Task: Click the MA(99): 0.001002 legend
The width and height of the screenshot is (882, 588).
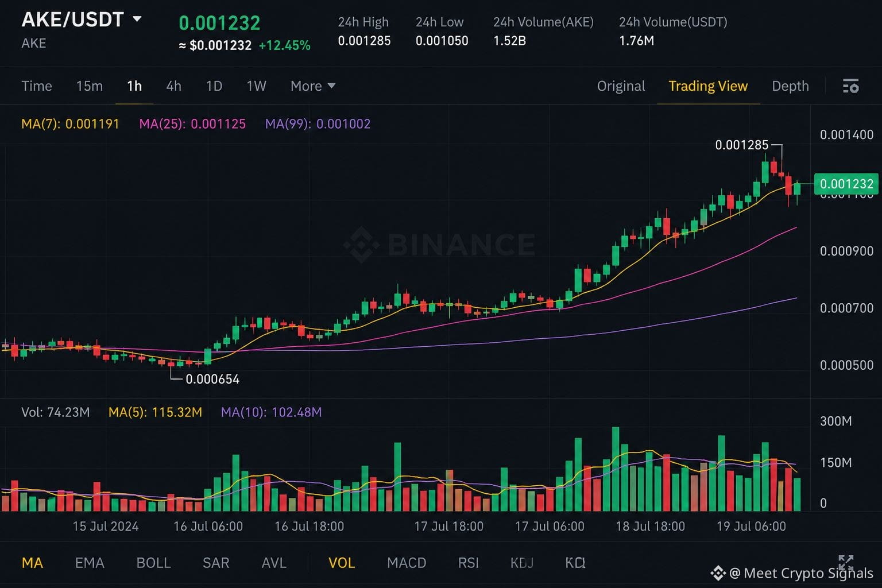Action: 318,124
